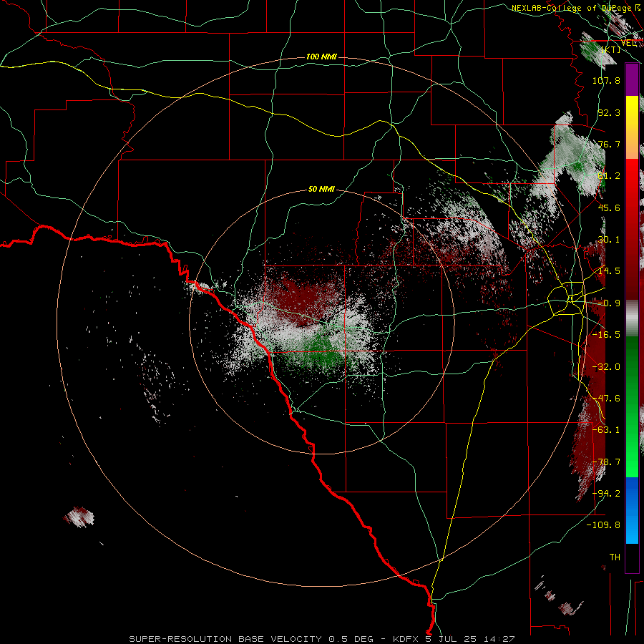Click the 30.1 velocity scale value
Viewport: 644px width, 644px height.
pos(609,240)
